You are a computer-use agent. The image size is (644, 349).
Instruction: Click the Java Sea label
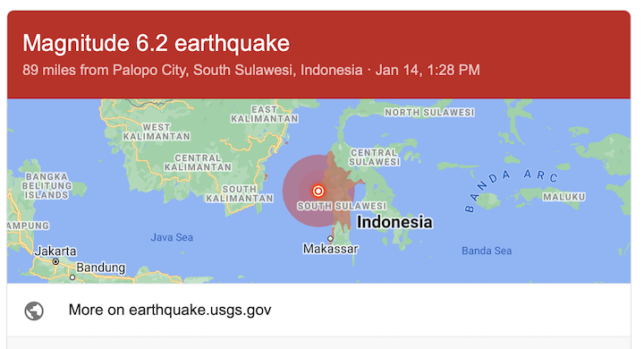[x=172, y=237]
